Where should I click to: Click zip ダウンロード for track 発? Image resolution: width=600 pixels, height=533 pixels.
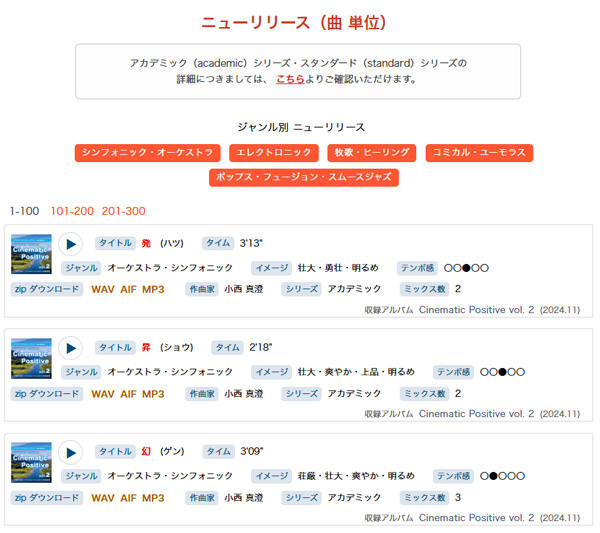pyautogui.click(x=47, y=289)
